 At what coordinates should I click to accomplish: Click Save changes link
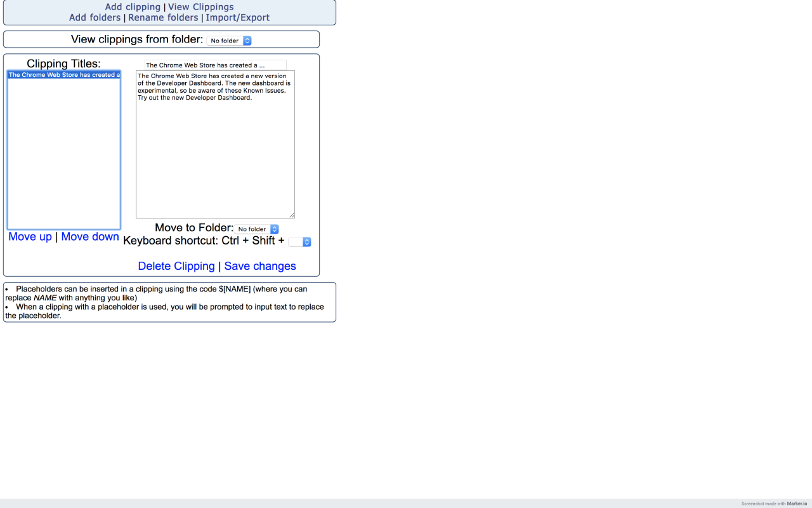(260, 266)
